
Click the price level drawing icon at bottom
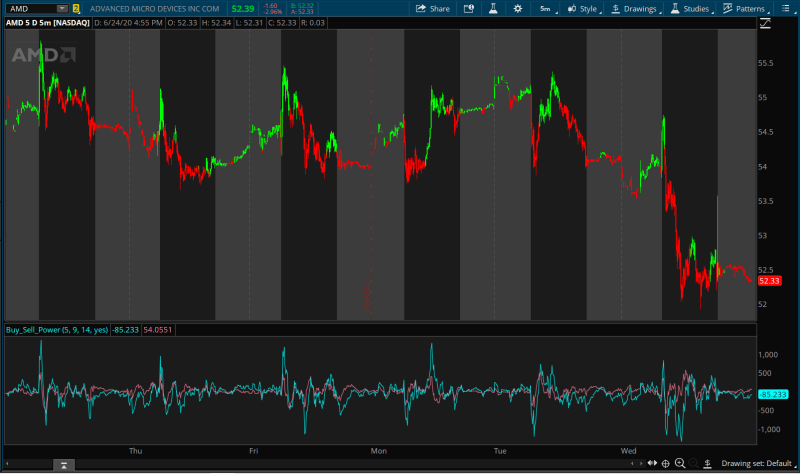[x=707, y=463]
